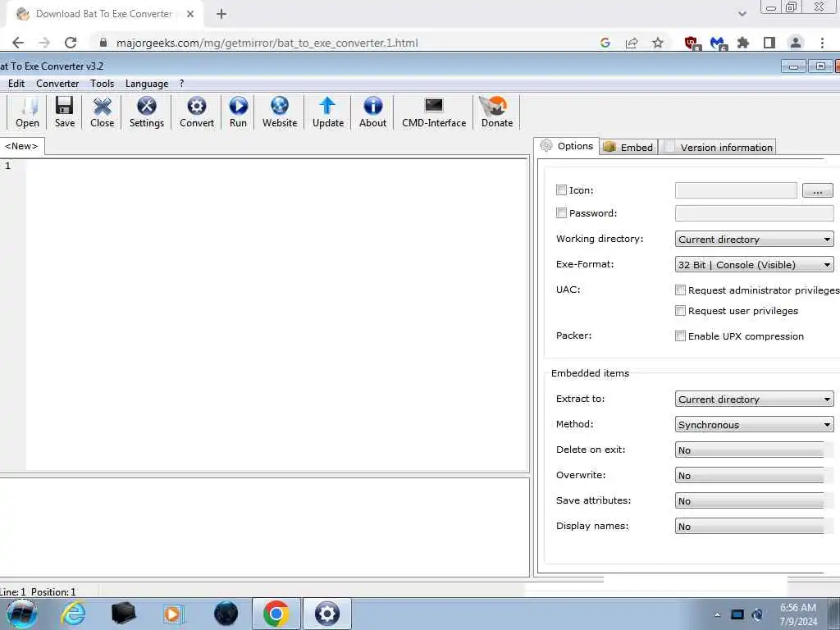Image resolution: width=840 pixels, height=630 pixels.
Task: Check Request administrator privileges
Action: [x=680, y=290]
